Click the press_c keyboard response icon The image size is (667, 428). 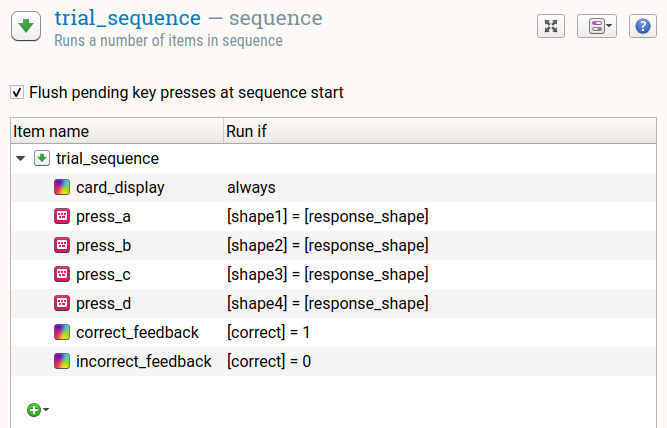(62, 274)
